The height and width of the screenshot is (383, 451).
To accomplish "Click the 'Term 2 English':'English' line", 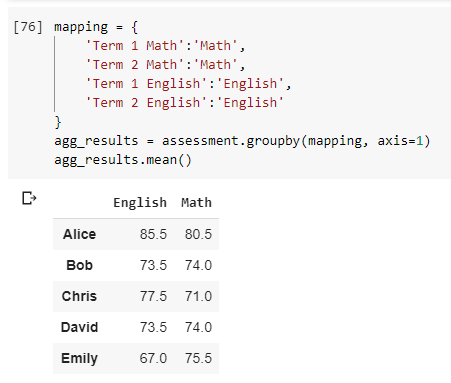I will tap(185, 103).
